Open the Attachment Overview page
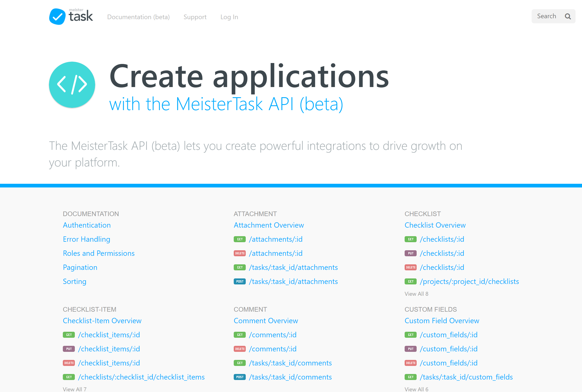Image resolution: width=582 pixels, height=392 pixels. (269, 225)
